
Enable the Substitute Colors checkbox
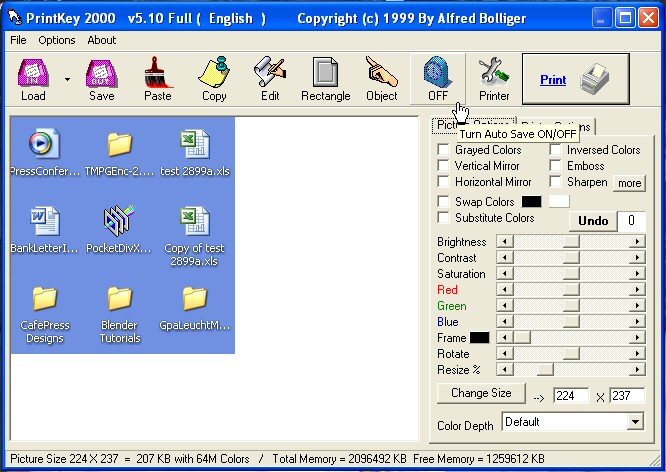[443, 218]
